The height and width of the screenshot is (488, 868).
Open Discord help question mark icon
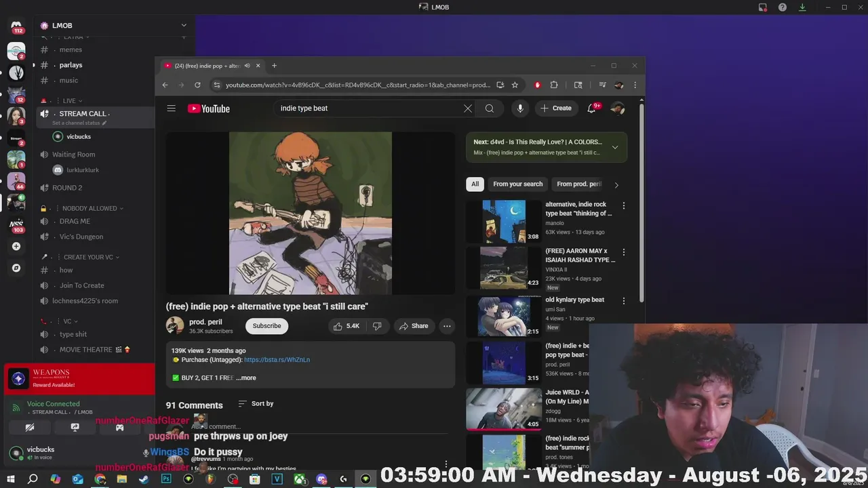click(x=783, y=7)
